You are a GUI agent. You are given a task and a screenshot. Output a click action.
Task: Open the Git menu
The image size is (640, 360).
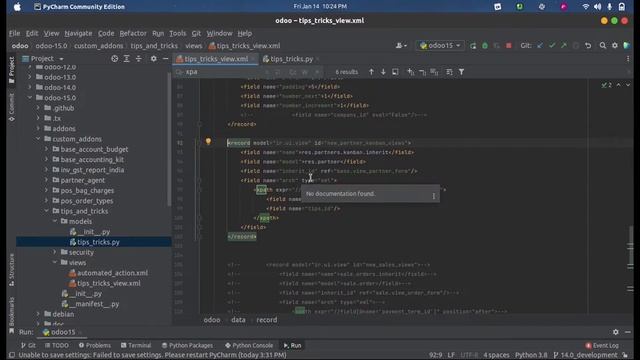click(x=196, y=33)
